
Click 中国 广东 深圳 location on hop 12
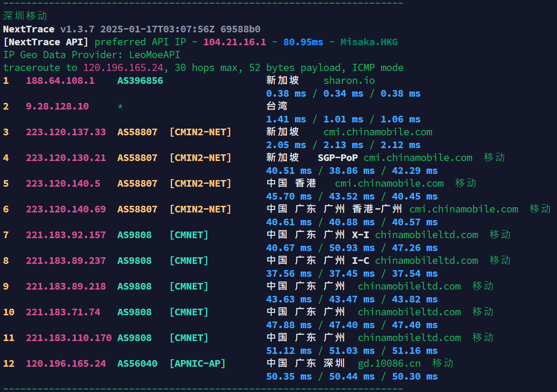(x=306, y=363)
